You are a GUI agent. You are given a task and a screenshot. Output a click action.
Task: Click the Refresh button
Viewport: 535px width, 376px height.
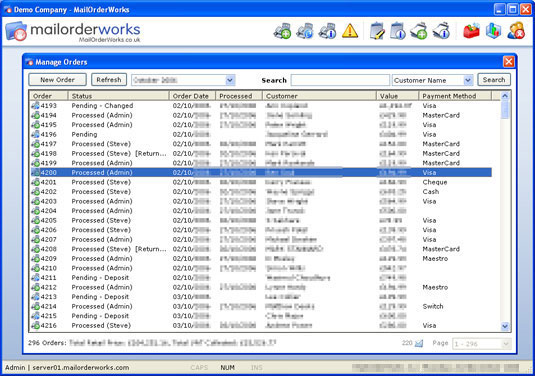pos(109,80)
